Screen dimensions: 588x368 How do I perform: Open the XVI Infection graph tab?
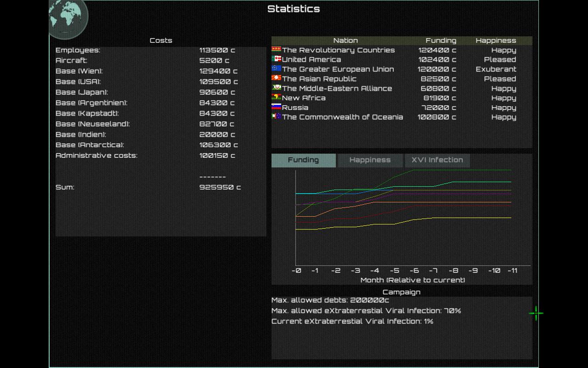pyautogui.click(x=437, y=160)
